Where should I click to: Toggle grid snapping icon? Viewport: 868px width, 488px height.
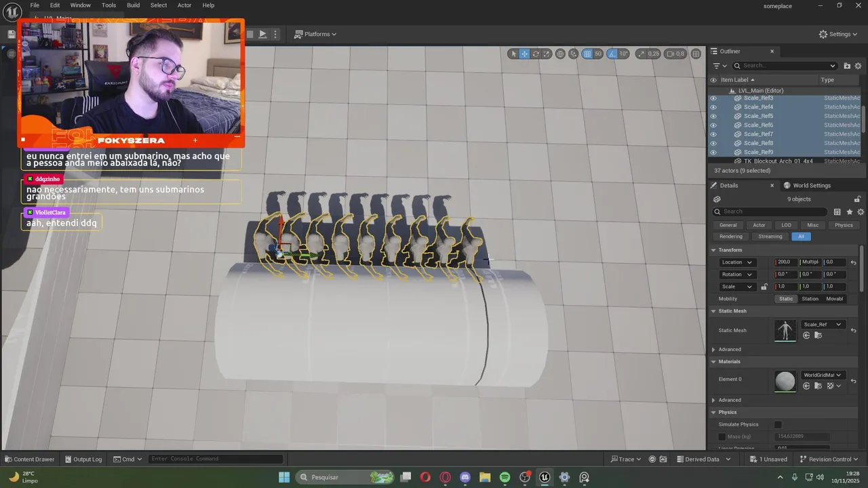pyautogui.click(x=587, y=54)
